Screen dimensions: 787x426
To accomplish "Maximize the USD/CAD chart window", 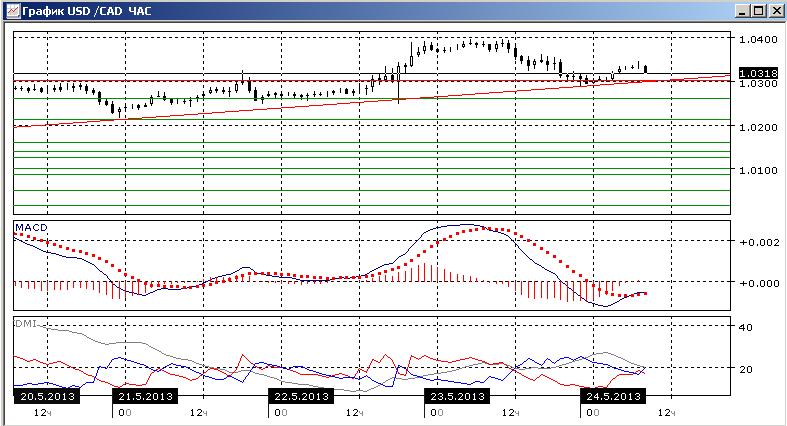I will click(x=759, y=11).
